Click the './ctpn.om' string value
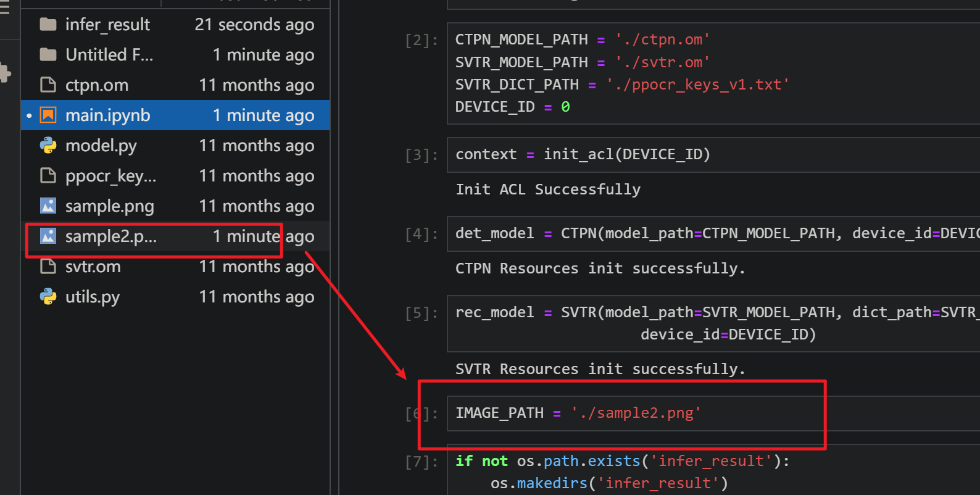 click(x=663, y=40)
